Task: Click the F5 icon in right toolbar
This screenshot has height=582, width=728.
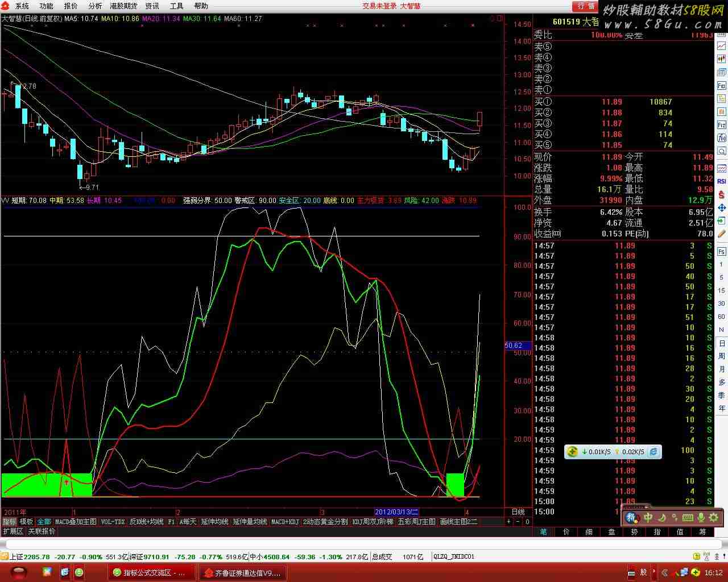Action: 721,251
